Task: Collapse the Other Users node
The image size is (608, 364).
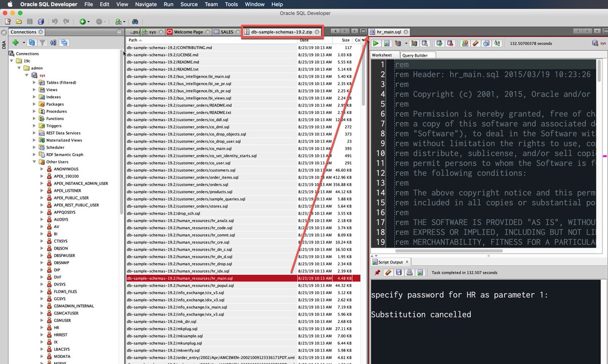Action: (x=34, y=162)
